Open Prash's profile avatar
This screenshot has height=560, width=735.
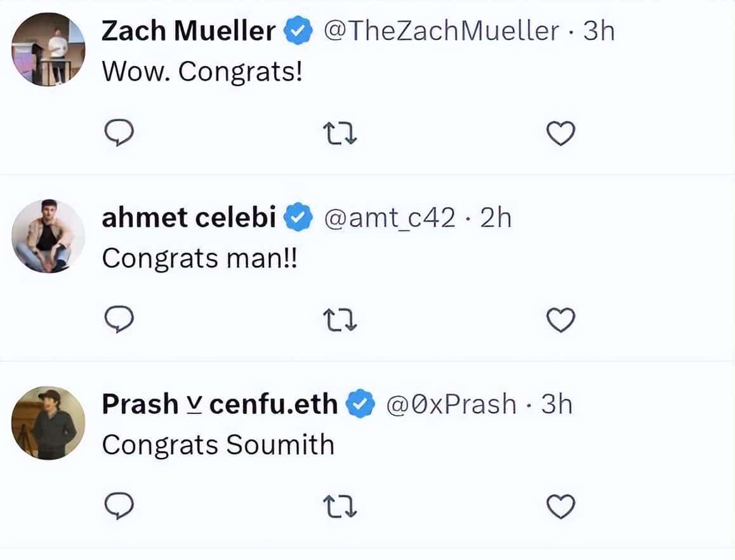49,422
